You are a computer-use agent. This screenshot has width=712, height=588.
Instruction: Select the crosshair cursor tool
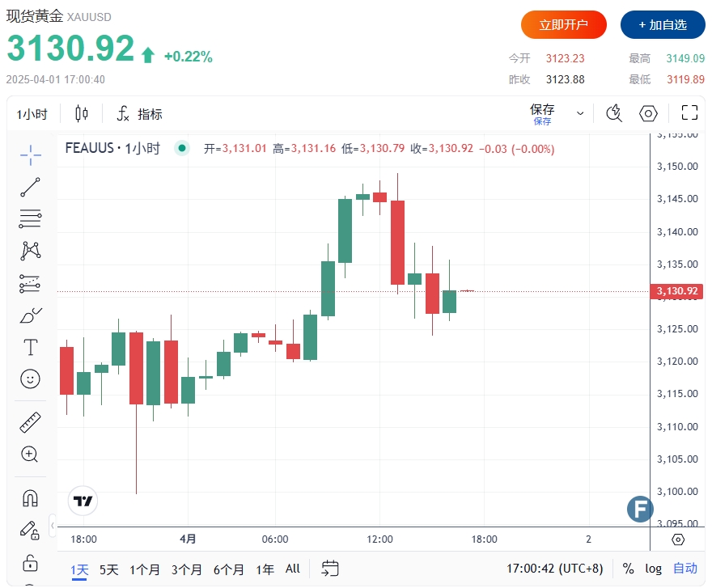click(30, 154)
